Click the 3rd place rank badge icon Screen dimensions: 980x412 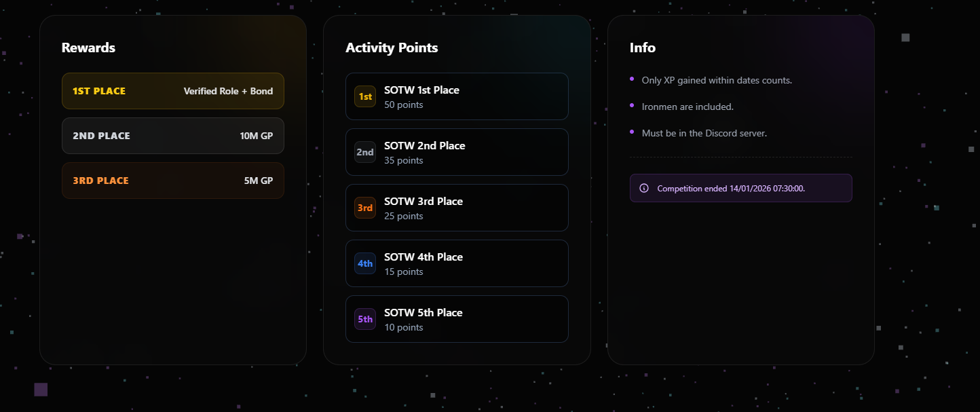(364, 208)
